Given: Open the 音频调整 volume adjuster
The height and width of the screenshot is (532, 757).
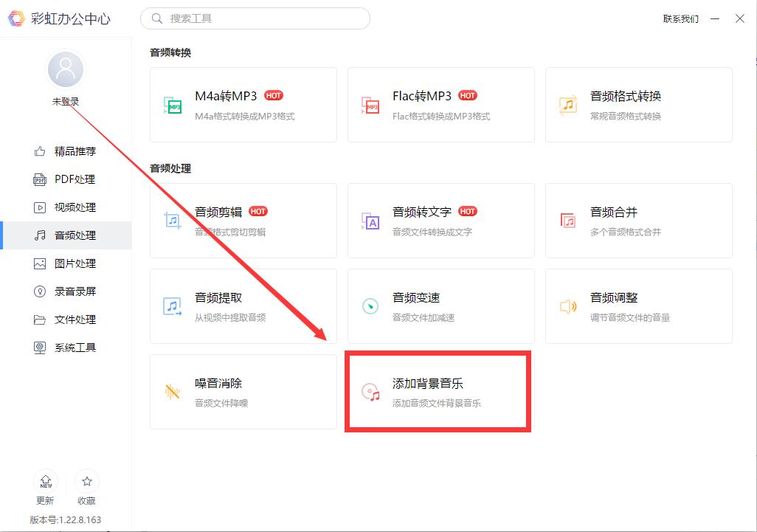Looking at the screenshot, I should click(x=639, y=306).
